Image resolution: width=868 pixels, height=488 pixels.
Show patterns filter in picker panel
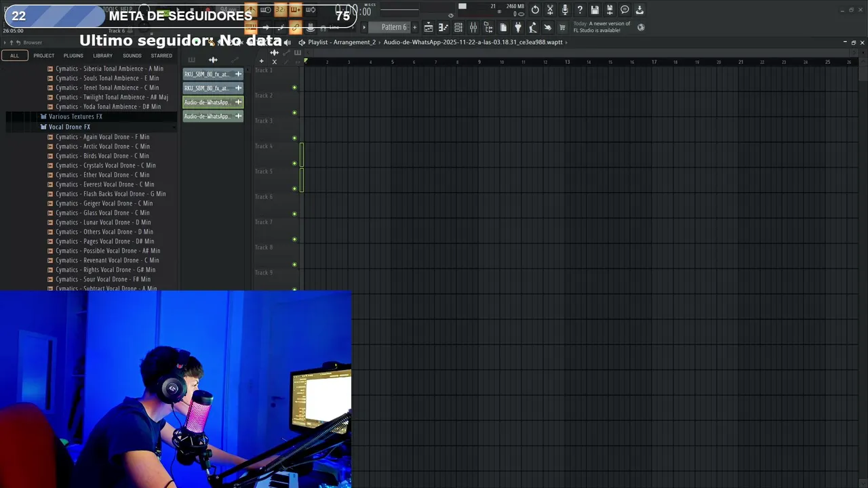[x=192, y=60]
